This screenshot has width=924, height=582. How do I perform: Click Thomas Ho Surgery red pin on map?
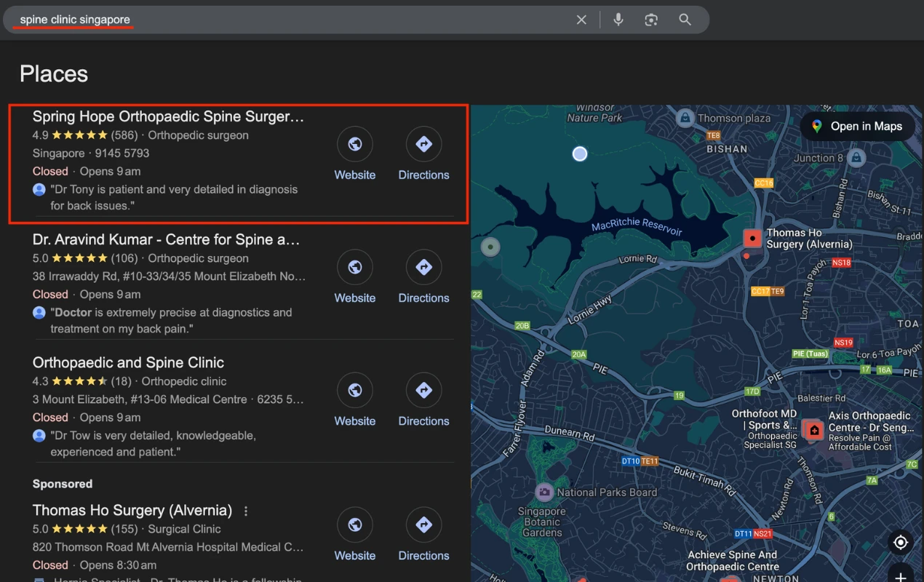coord(752,238)
